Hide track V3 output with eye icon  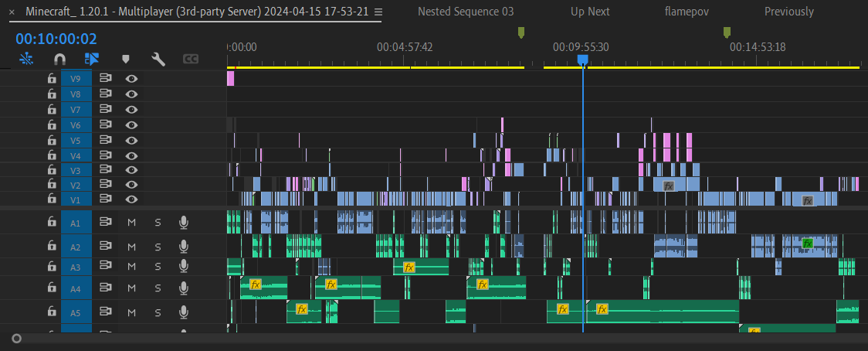[131, 169]
